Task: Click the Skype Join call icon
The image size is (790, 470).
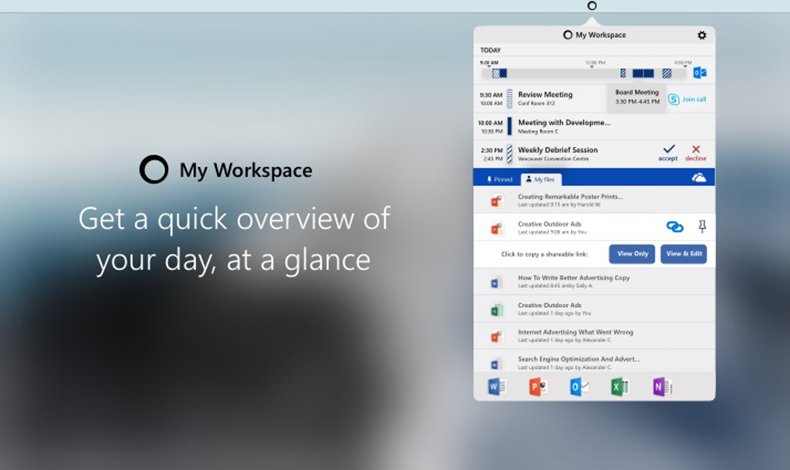Action: 674,99
